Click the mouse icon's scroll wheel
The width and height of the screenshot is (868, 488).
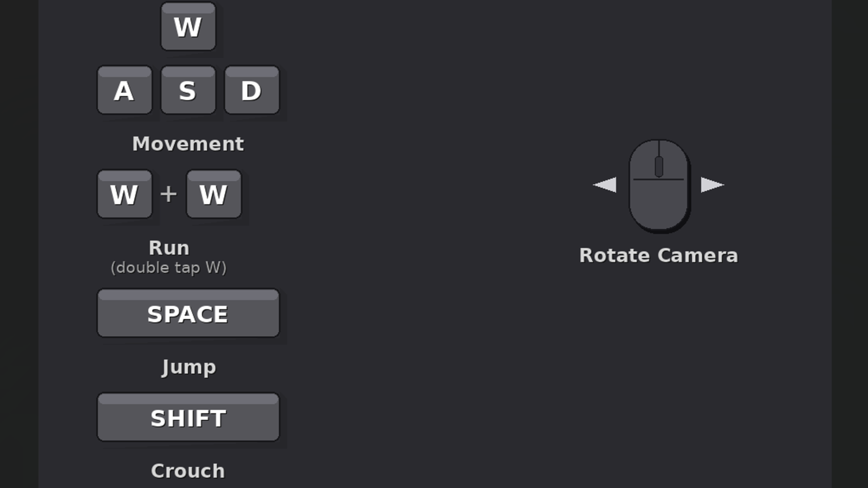[x=659, y=166]
